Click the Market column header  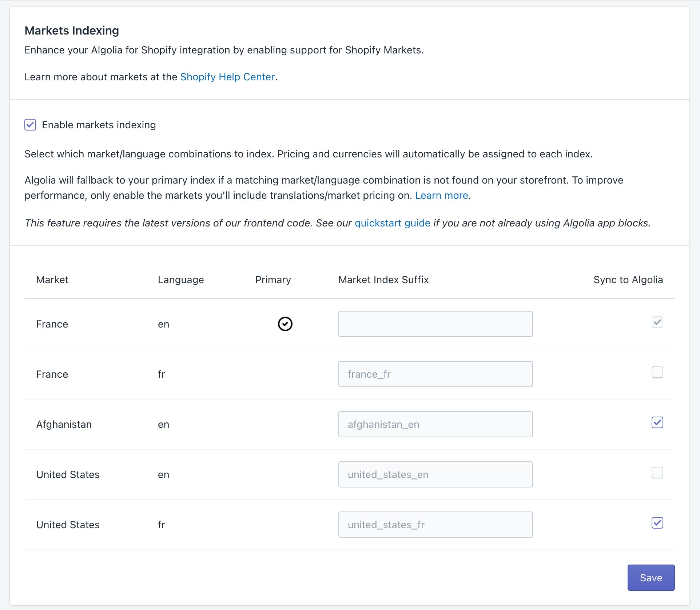52,280
